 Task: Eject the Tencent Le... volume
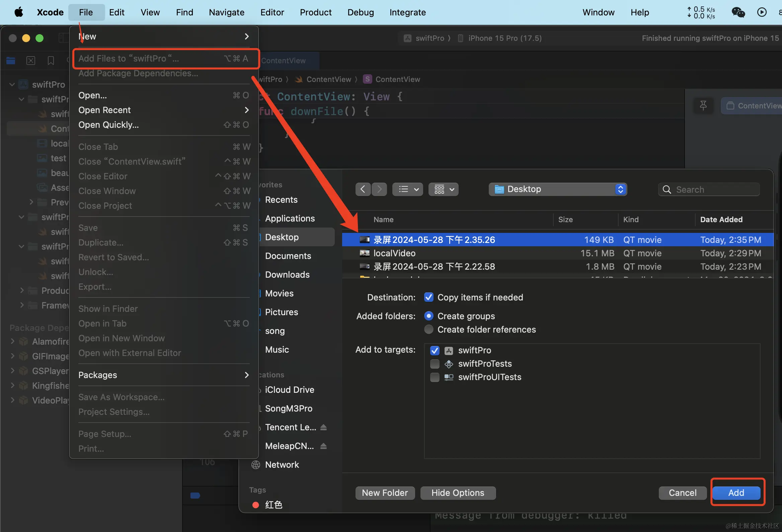click(x=323, y=427)
